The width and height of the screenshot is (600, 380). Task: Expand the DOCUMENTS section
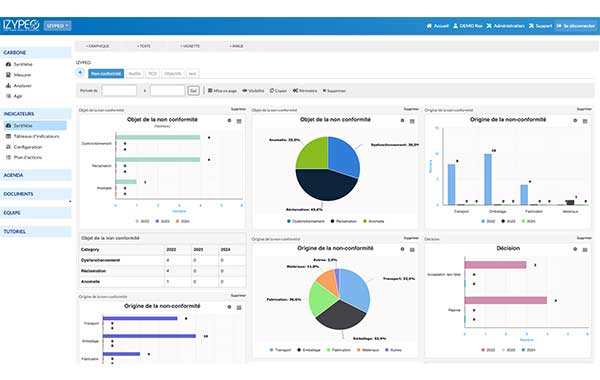click(36, 194)
